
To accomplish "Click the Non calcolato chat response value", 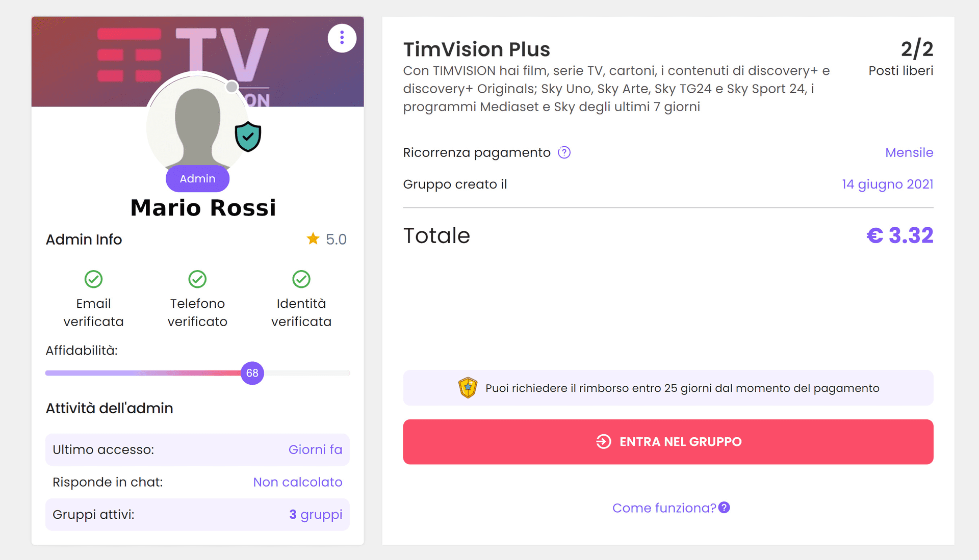I will coord(298,482).
